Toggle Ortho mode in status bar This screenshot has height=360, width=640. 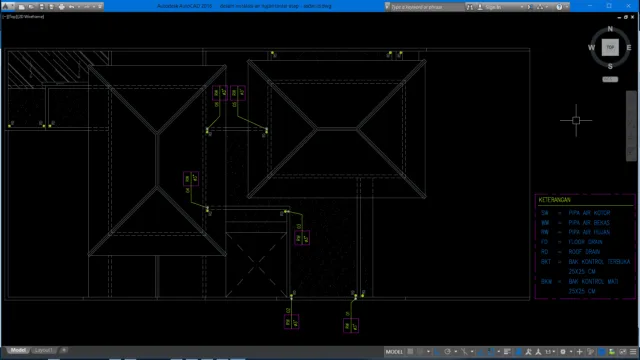437,351
